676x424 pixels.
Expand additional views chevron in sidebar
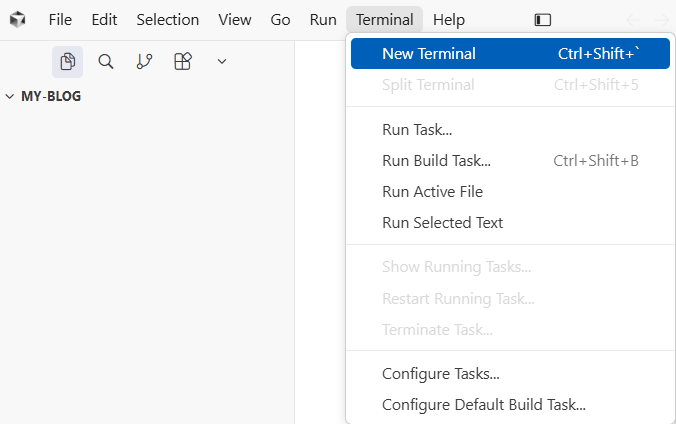click(222, 62)
